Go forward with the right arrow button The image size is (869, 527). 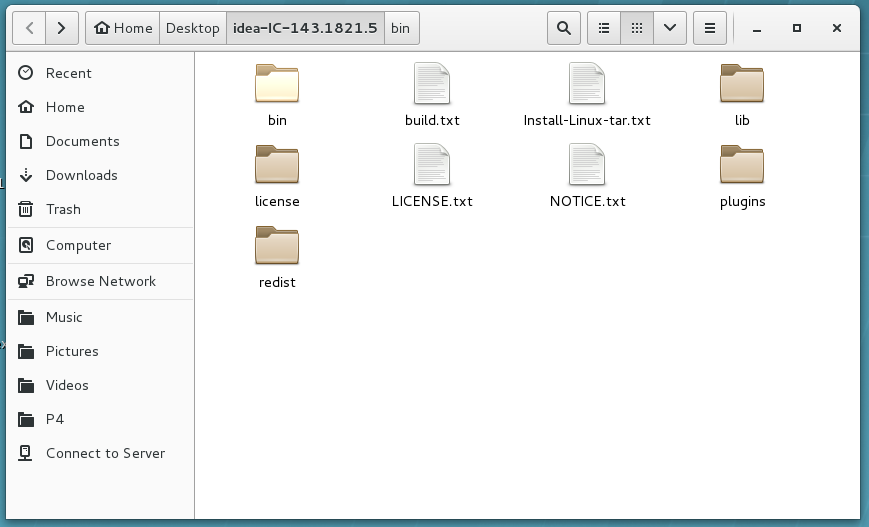[x=62, y=28]
